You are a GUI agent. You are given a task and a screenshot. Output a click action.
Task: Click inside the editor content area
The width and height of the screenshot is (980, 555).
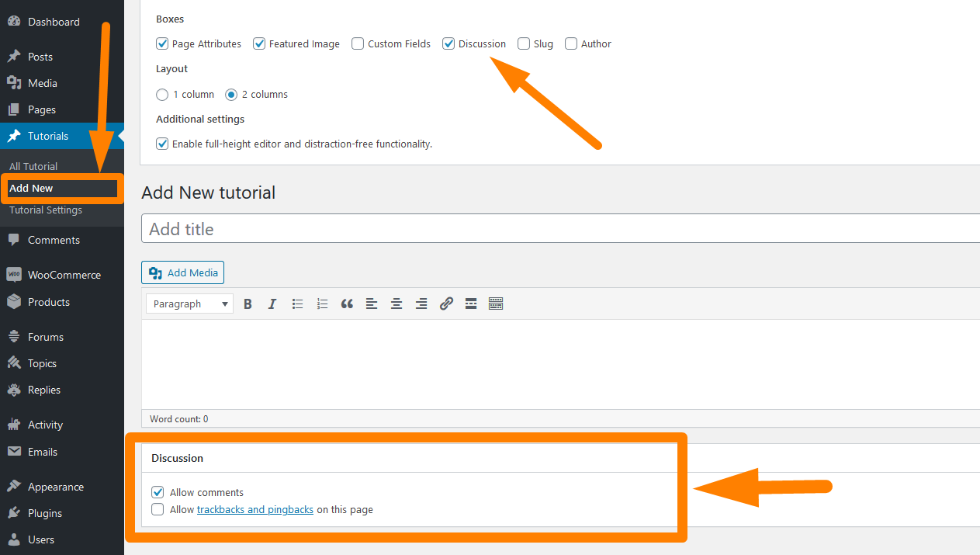[560, 364]
